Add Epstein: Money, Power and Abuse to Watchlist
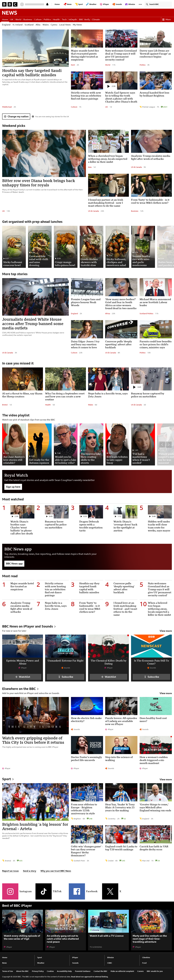The width and height of the screenshot is (174, 980). [22, 677]
